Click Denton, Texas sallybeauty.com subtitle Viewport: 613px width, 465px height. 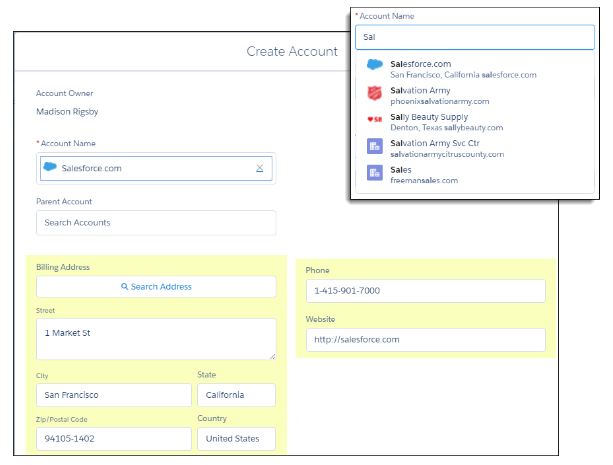pyautogui.click(x=446, y=127)
